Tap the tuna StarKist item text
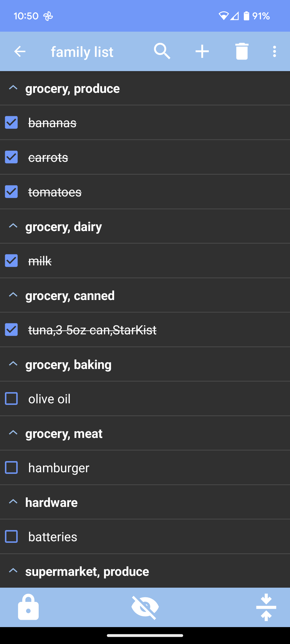The image size is (290, 644). [92, 330]
